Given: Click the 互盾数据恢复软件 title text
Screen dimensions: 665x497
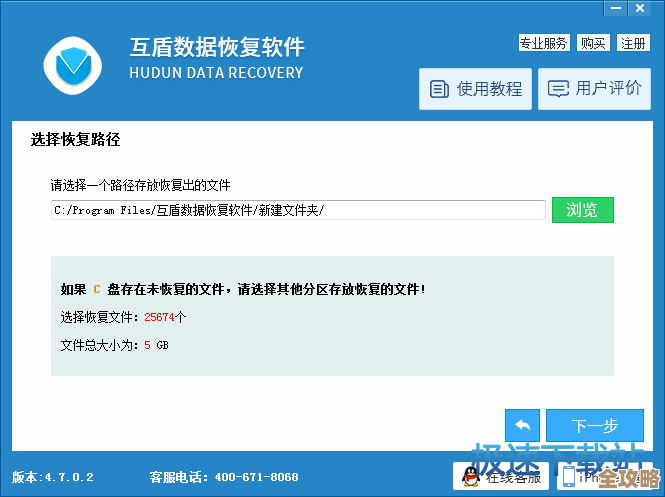Looking at the screenshot, I should [217, 47].
